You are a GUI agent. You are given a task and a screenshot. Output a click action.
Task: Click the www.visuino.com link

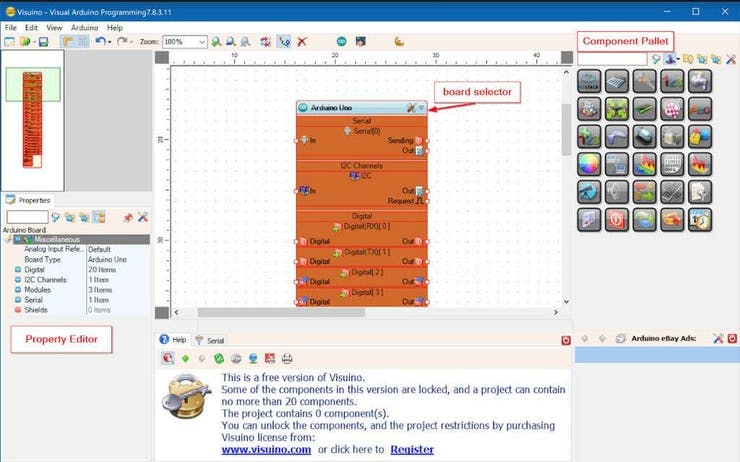tap(266, 449)
